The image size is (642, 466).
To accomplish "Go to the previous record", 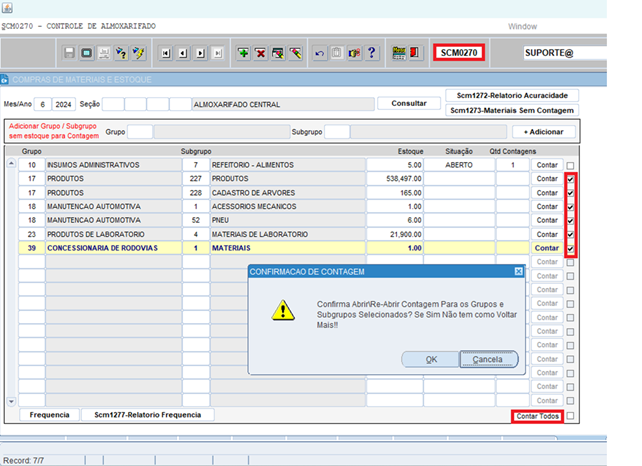I will pos(183,53).
